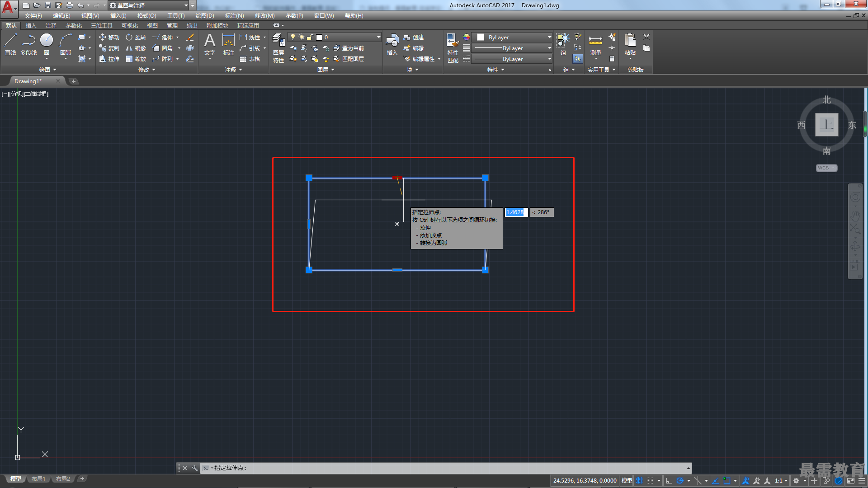This screenshot has height=488, width=868.
Task: Click the WCS button below ViewCube
Action: (826, 168)
